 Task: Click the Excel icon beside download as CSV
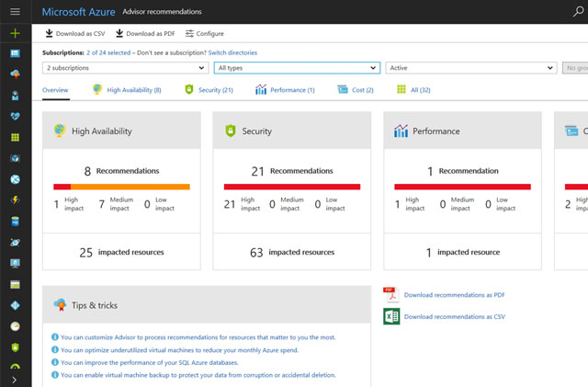391,316
